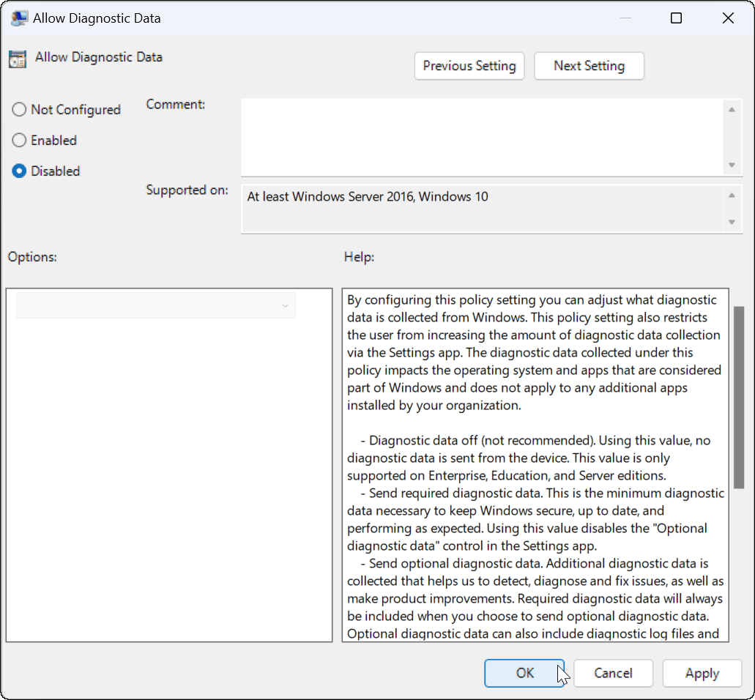Screen dimensions: 755x700
Task: Select the Disabled radio button
Action: [x=18, y=171]
